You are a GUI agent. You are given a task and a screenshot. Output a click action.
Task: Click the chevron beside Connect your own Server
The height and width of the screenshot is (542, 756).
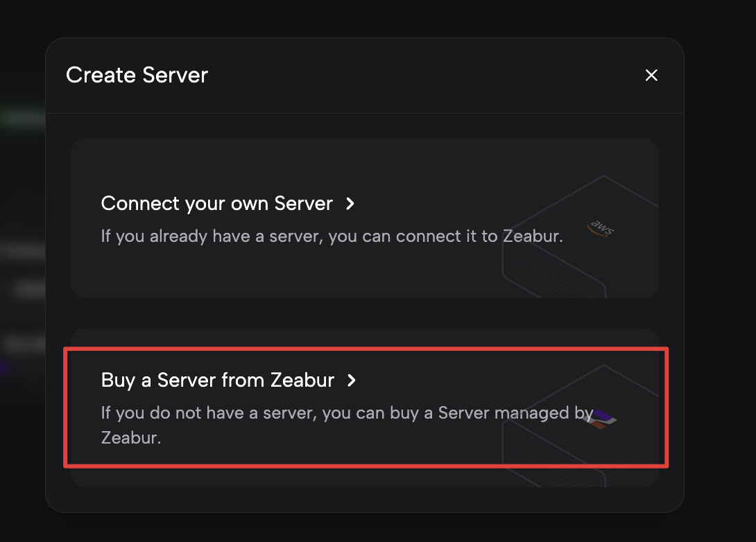(x=350, y=204)
